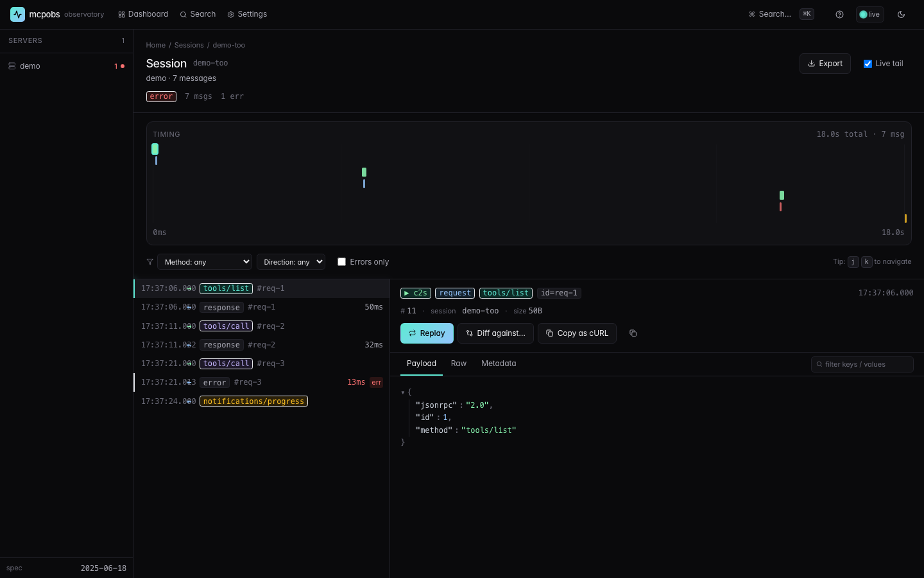Click the second green timeline marker

pos(364,172)
